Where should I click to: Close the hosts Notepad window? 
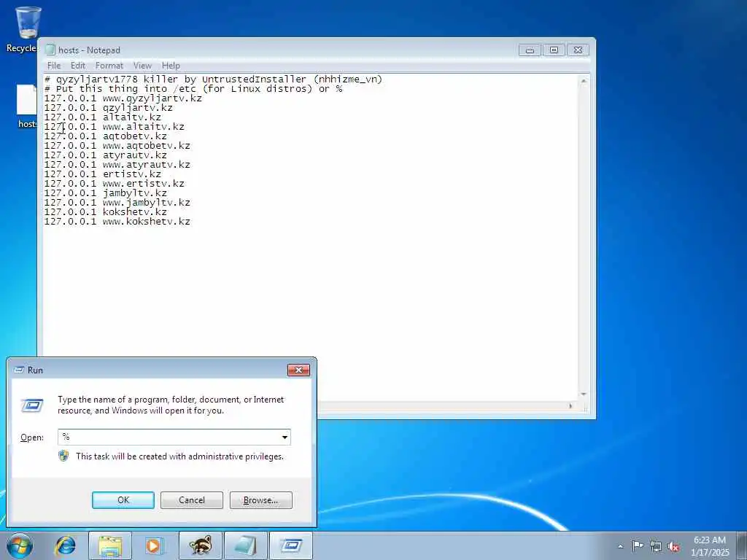(578, 50)
